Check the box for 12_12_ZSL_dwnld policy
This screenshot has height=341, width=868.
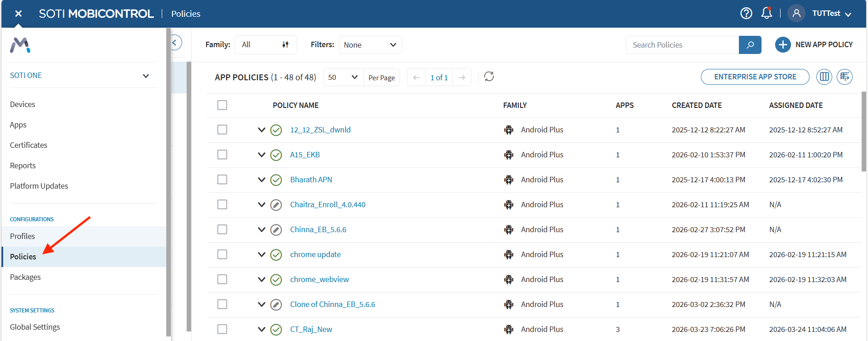(222, 130)
